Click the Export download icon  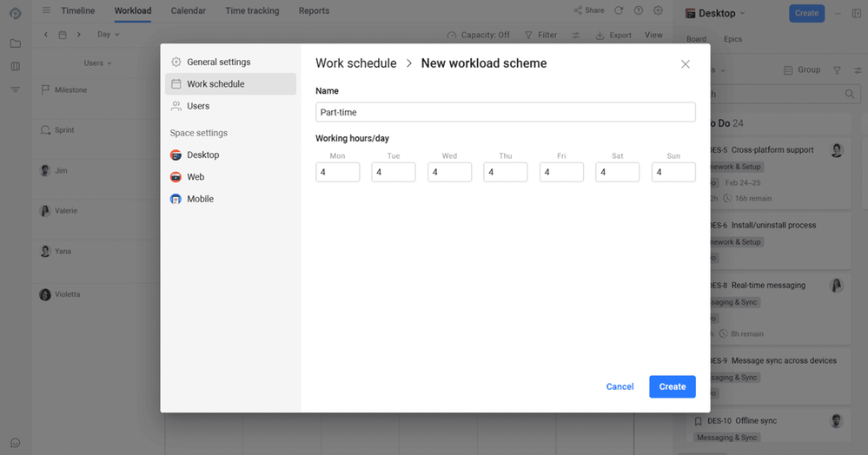(600, 36)
